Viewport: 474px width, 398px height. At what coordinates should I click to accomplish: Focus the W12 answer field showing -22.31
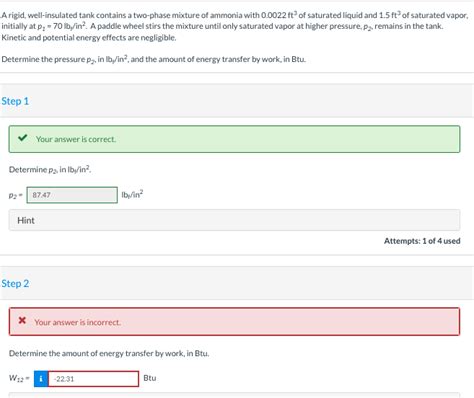(93, 379)
